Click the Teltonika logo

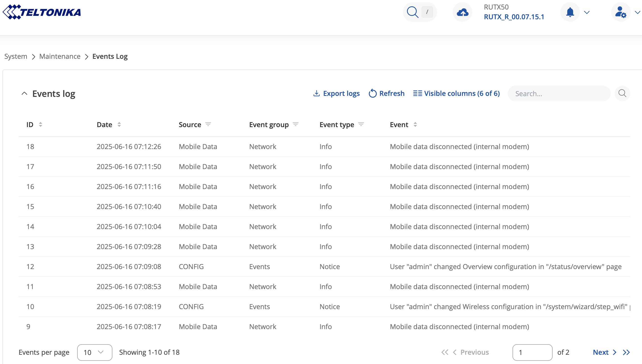click(x=42, y=12)
